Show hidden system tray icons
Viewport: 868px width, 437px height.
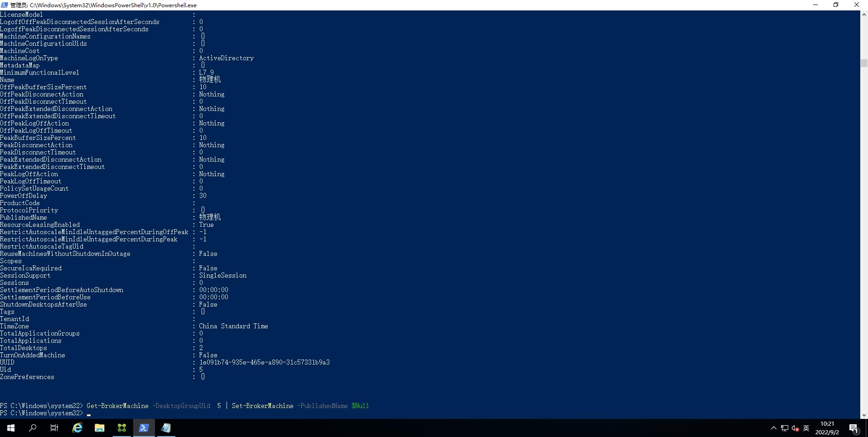click(x=774, y=428)
